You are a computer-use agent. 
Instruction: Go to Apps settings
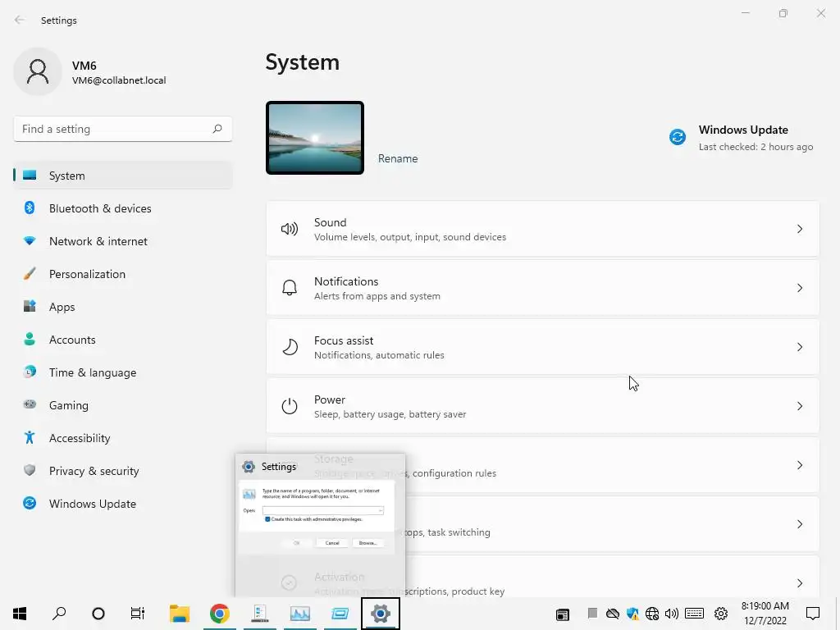123,307
